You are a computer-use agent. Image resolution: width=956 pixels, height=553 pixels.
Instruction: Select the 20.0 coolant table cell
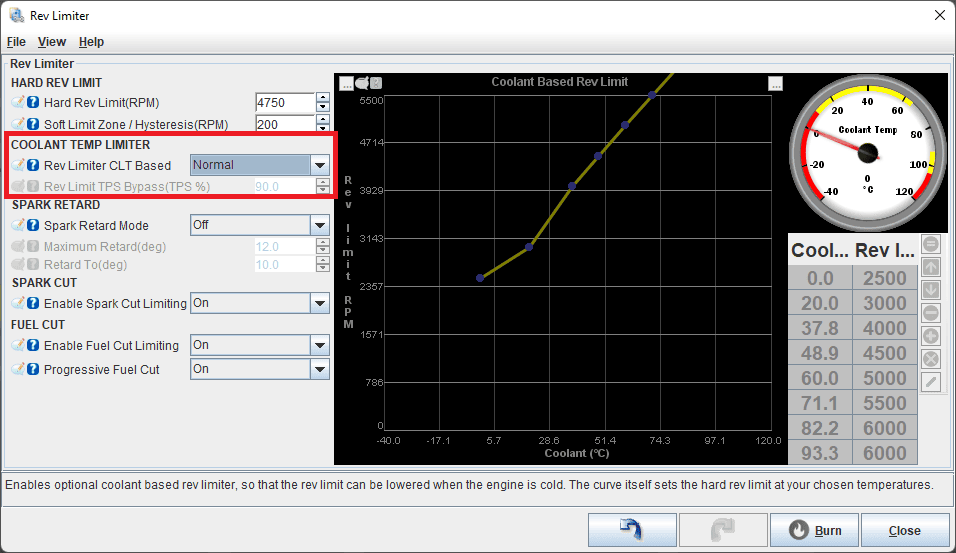[819, 303]
